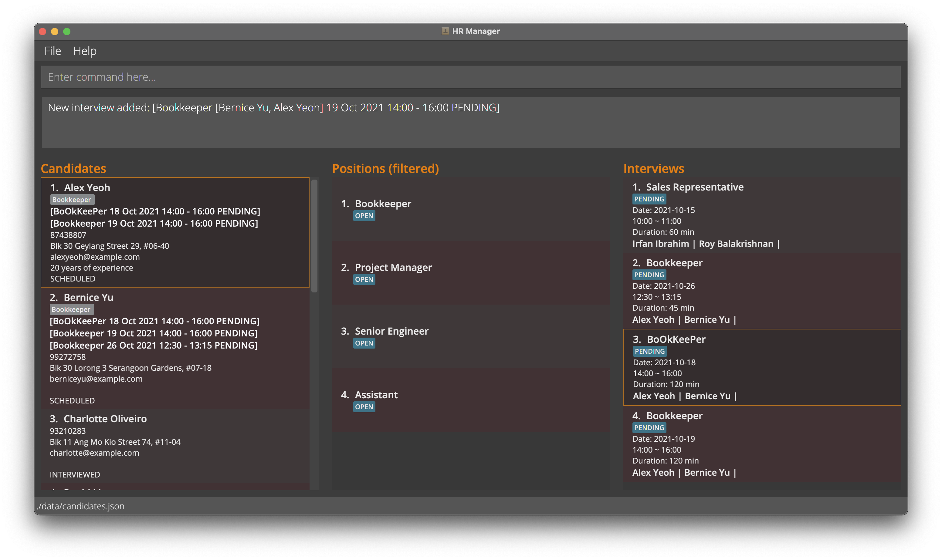Click the result display message box
This screenshot has width=942, height=560.
[470, 122]
